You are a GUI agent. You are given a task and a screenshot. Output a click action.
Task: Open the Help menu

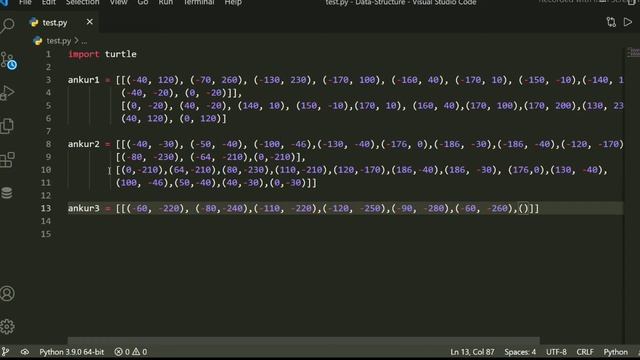tap(233, 2)
